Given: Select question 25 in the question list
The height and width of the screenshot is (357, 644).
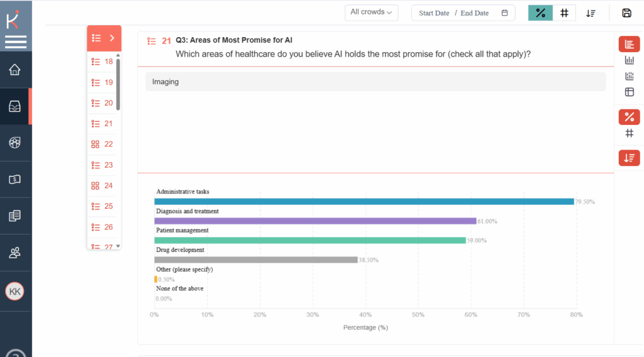Looking at the screenshot, I should click(x=103, y=206).
